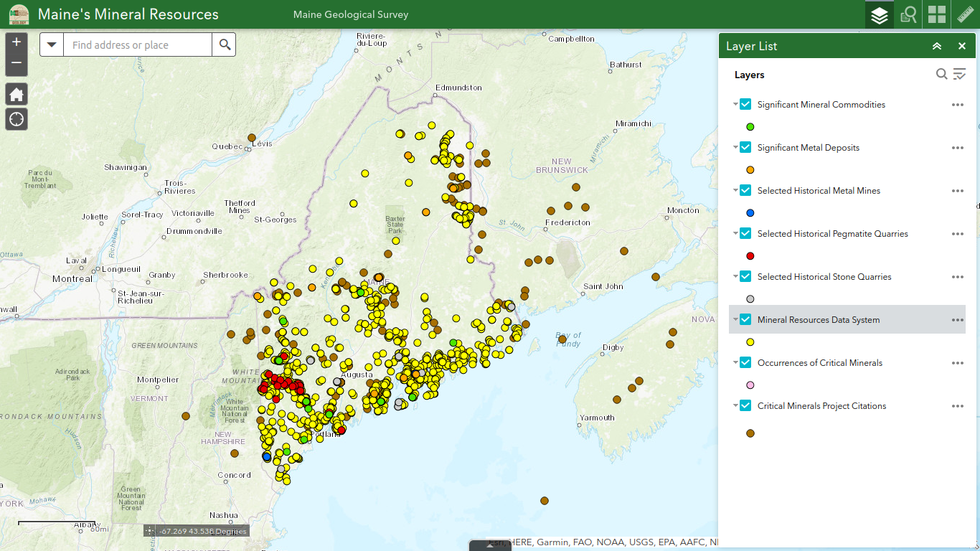This screenshot has width=980, height=551.
Task: Find my location on the map
Action: point(17,119)
